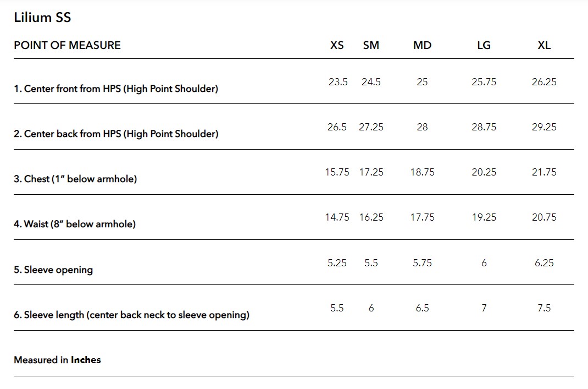
Task: Select the XL size column header
Action: pyautogui.click(x=543, y=46)
